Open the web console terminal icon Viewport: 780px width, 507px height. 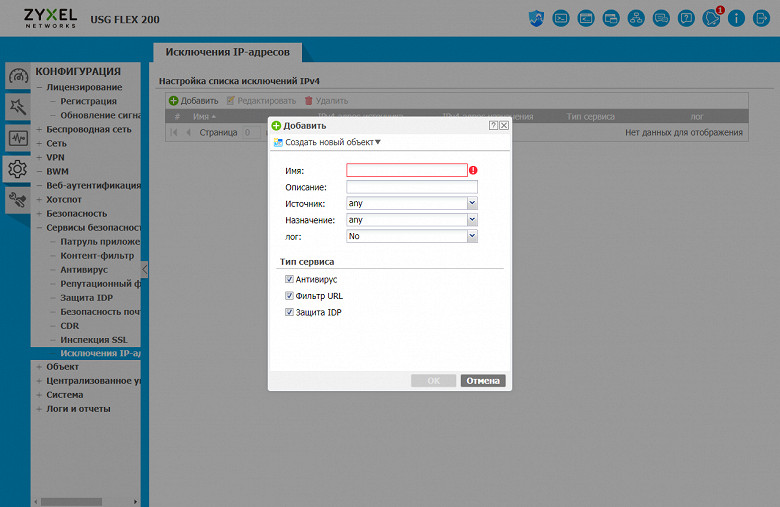(x=561, y=19)
